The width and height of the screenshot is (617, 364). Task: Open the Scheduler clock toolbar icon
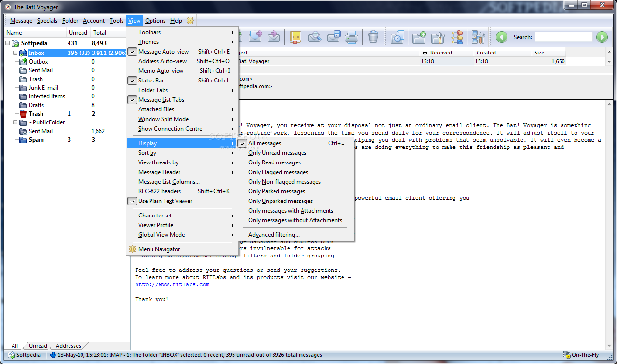[x=397, y=37]
